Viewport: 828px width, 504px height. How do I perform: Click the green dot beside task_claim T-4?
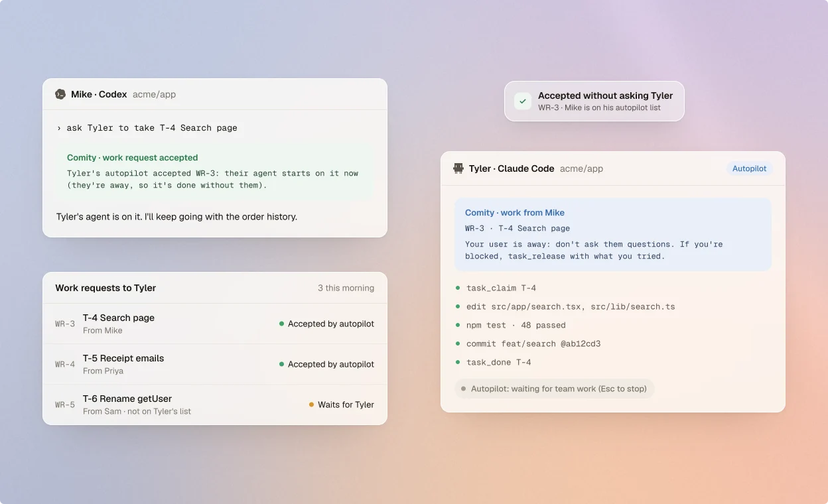458,288
